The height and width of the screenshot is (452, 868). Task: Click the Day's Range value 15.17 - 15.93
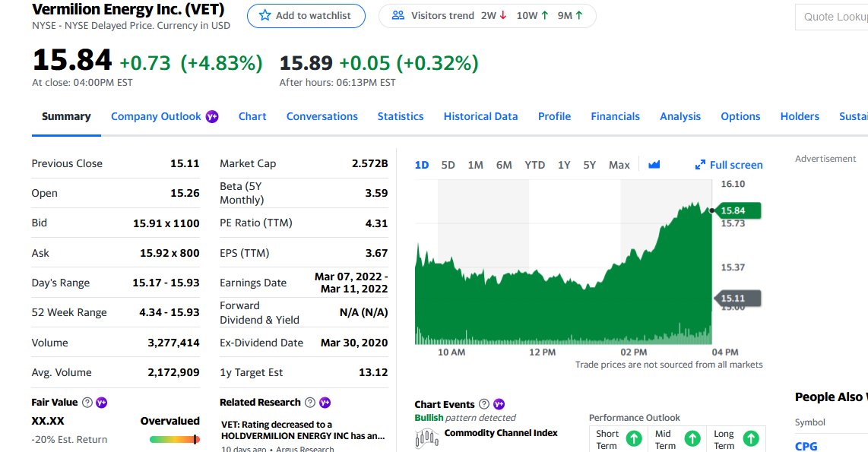tap(166, 283)
